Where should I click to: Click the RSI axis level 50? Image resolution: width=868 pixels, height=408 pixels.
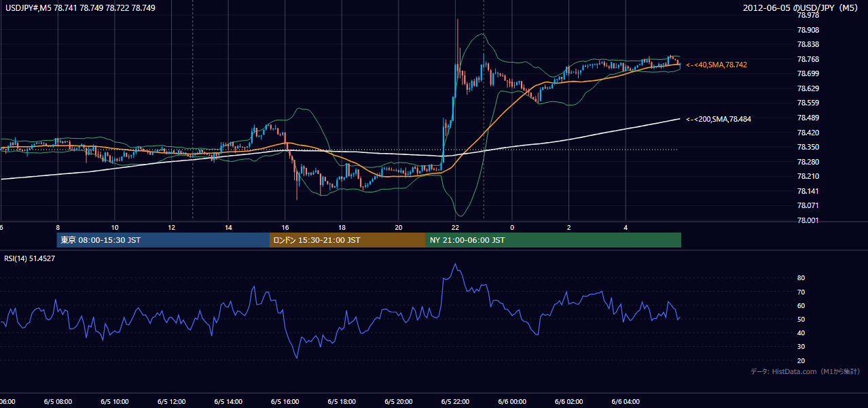click(x=801, y=319)
